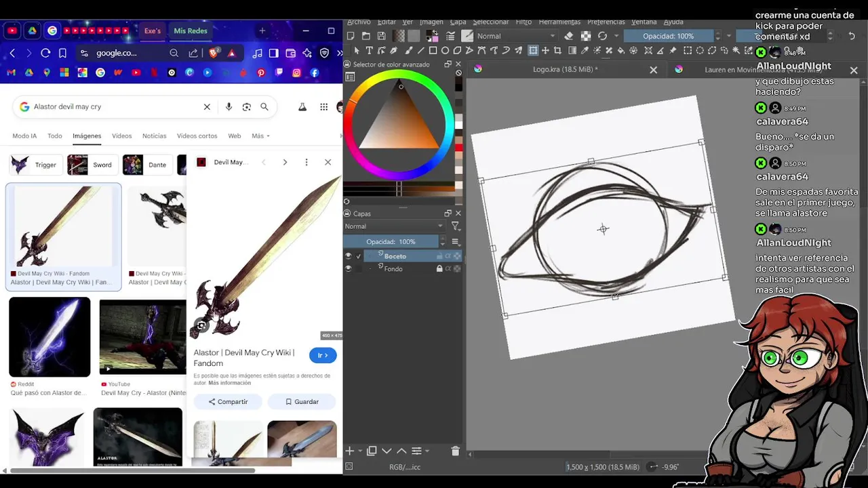This screenshot has height=488, width=868.
Task: Duplicate the layer in the Capas panel
Action: point(372,451)
